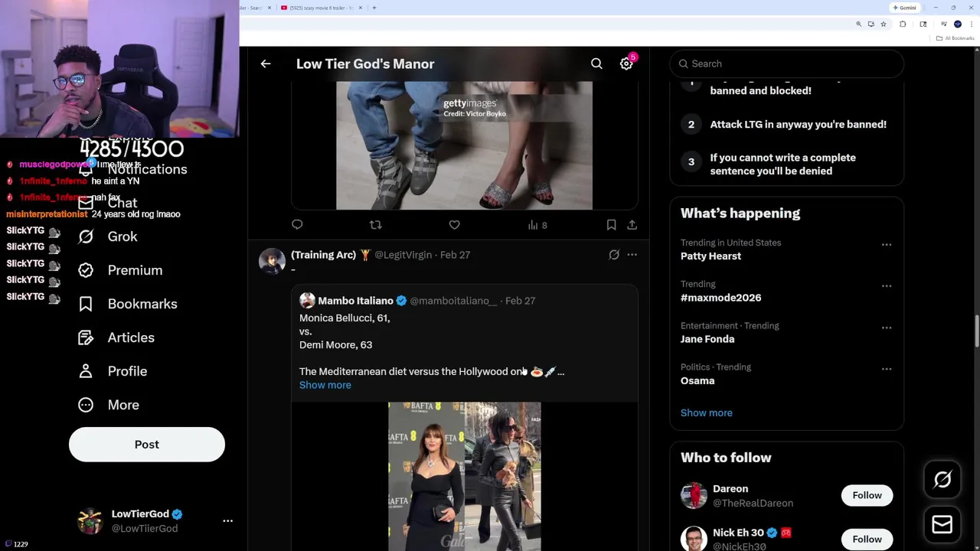The height and width of the screenshot is (551, 980).
Task: Open Gemini button in browser bar
Action: (x=904, y=8)
